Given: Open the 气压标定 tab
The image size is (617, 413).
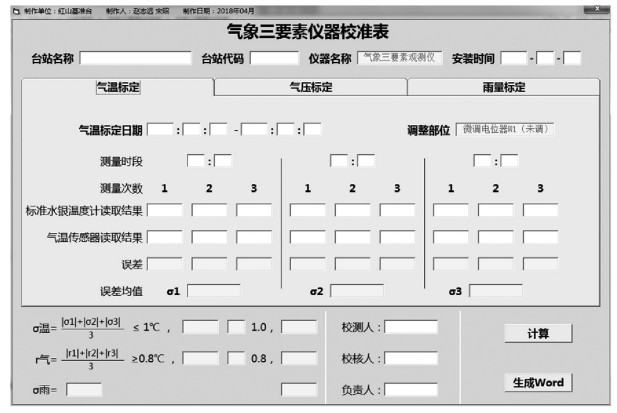Looking at the screenshot, I should point(311,87).
